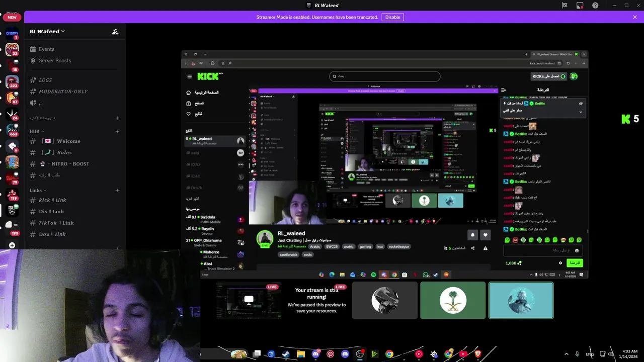Open chat settings gear in Kick chat
The height and width of the screenshot is (362, 644).
point(560,263)
